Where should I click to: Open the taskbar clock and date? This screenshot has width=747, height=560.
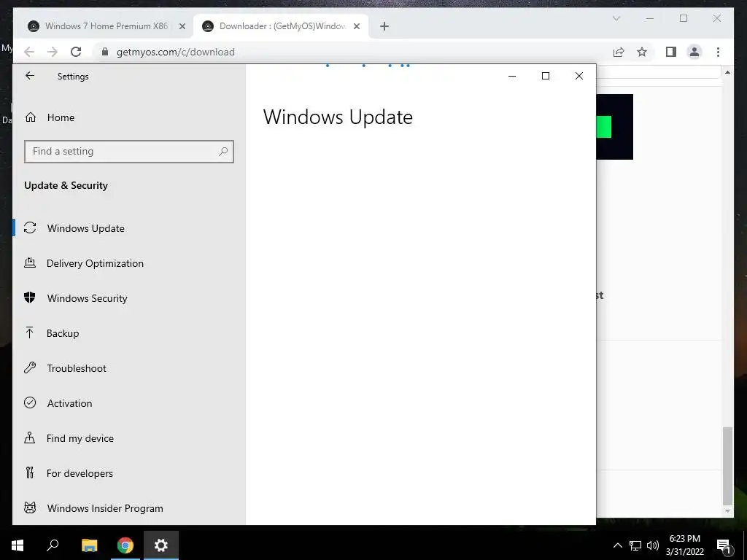click(x=685, y=545)
